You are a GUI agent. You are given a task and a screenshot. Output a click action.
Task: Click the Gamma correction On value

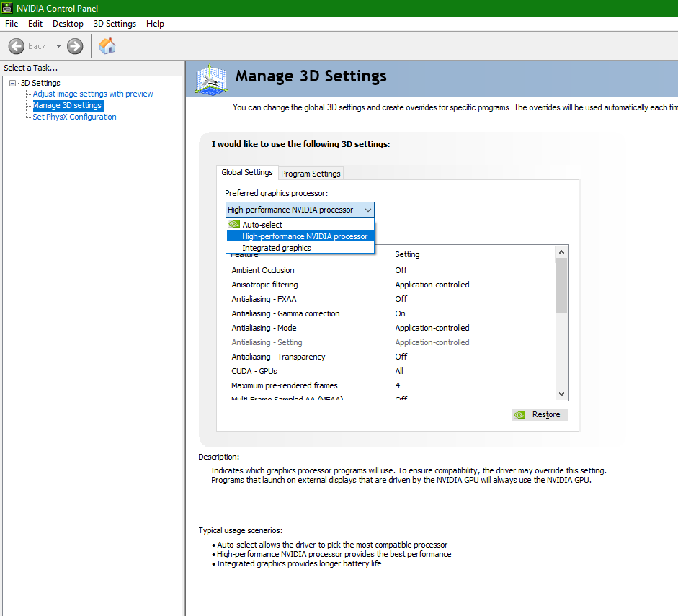click(x=400, y=313)
